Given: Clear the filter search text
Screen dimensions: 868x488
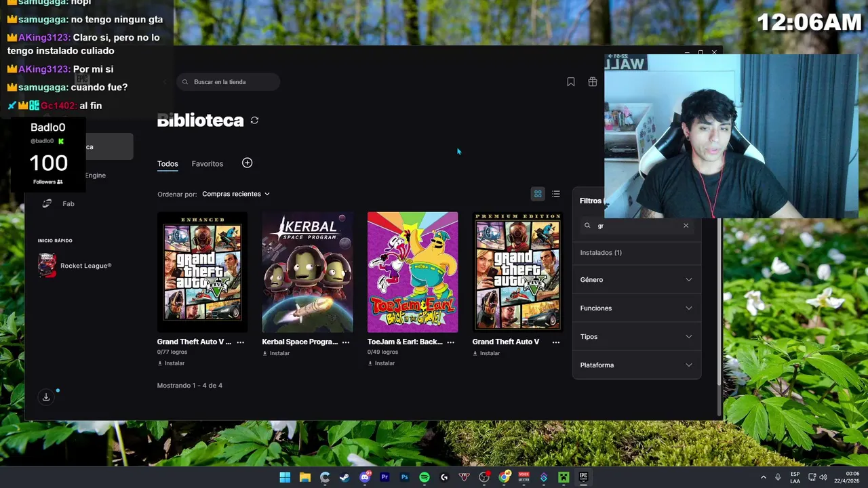Looking at the screenshot, I should coord(686,226).
